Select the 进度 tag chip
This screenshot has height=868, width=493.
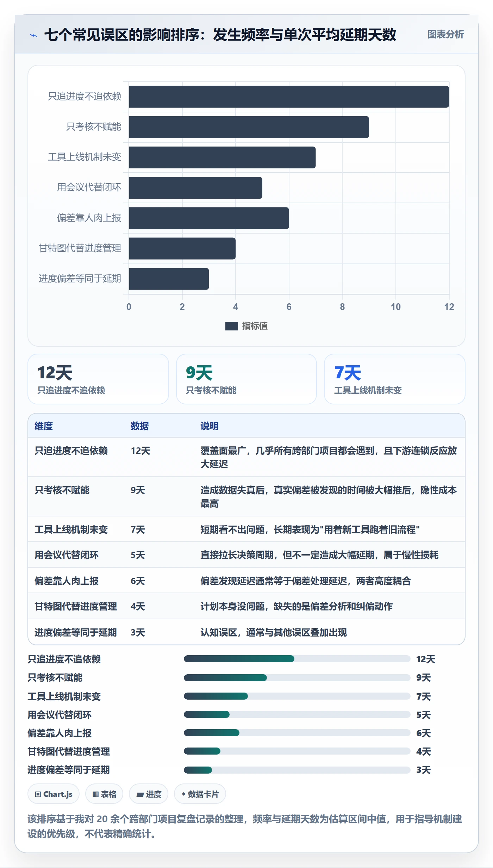(149, 794)
